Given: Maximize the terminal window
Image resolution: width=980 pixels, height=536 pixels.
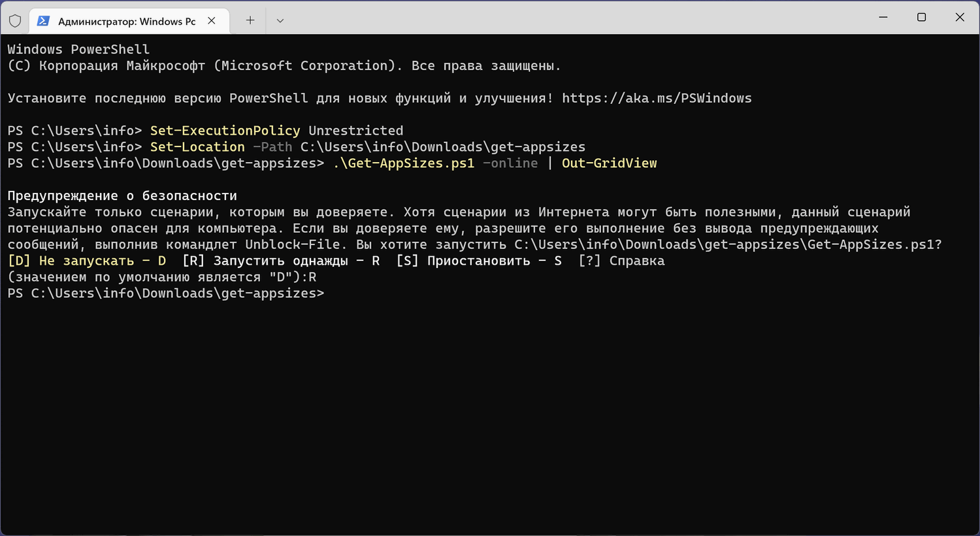Looking at the screenshot, I should [x=922, y=17].
